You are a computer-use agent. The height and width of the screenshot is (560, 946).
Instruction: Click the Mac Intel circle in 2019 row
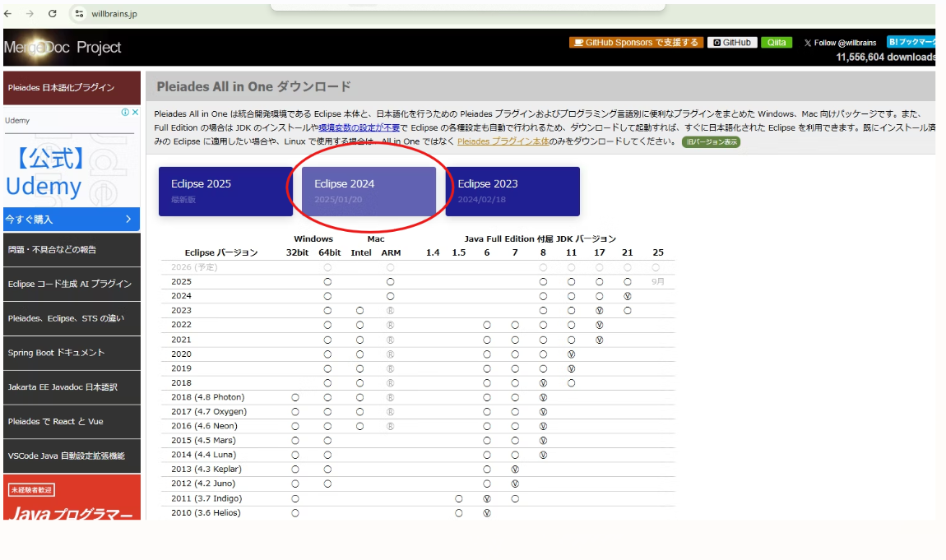coord(359,368)
